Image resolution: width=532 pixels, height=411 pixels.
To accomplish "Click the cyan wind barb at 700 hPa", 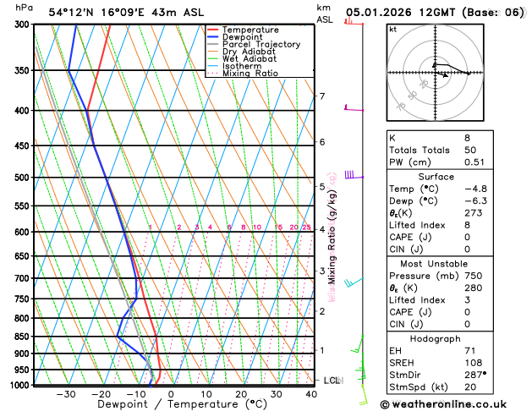I will (354, 282).
